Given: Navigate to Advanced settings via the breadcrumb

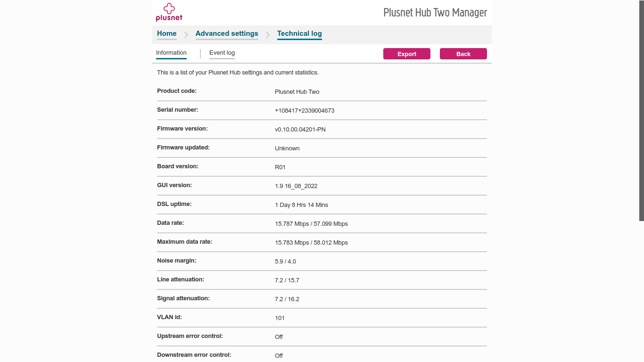Looking at the screenshot, I should tap(227, 33).
